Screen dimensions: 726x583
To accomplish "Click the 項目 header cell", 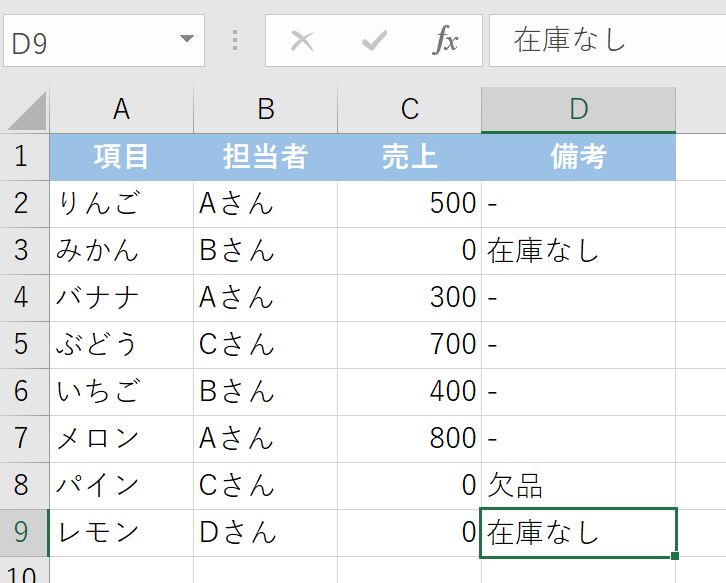I will pos(121,157).
